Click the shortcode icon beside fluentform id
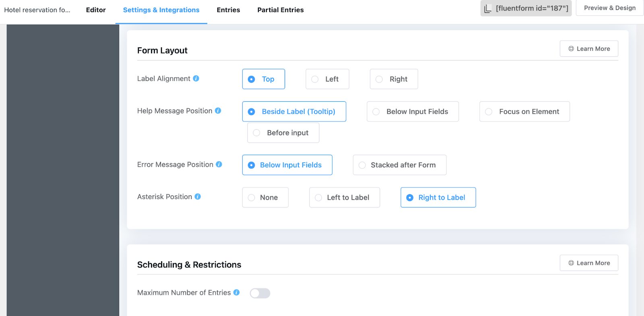The width and height of the screenshot is (644, 316). [x=488, y=8]
